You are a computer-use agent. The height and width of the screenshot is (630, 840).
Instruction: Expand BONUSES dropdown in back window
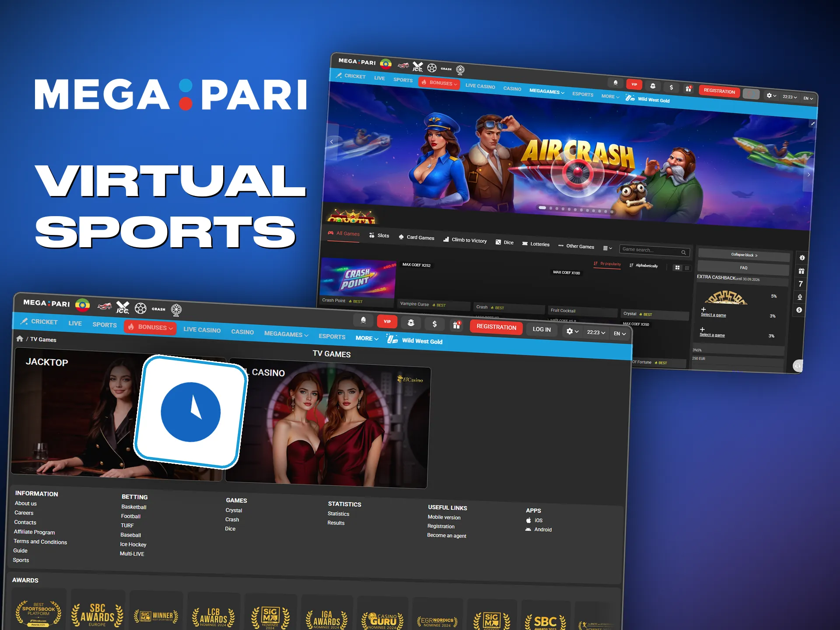point(439,83)
